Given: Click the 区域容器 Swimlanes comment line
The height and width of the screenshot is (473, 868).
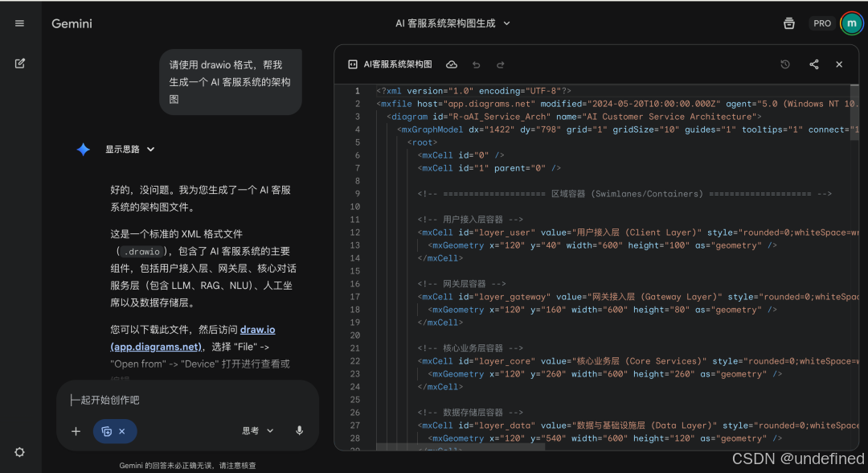Looking at the screenshot, I should click(x=624, y=194).
